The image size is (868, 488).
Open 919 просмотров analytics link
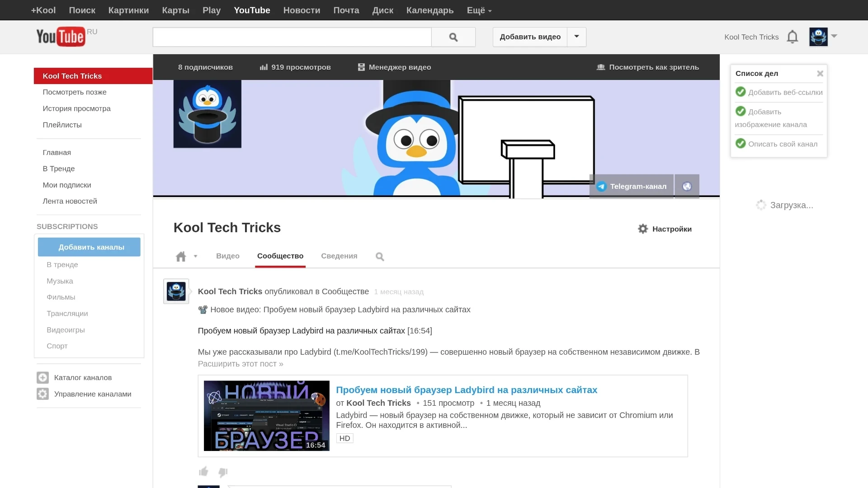(295, 67)
